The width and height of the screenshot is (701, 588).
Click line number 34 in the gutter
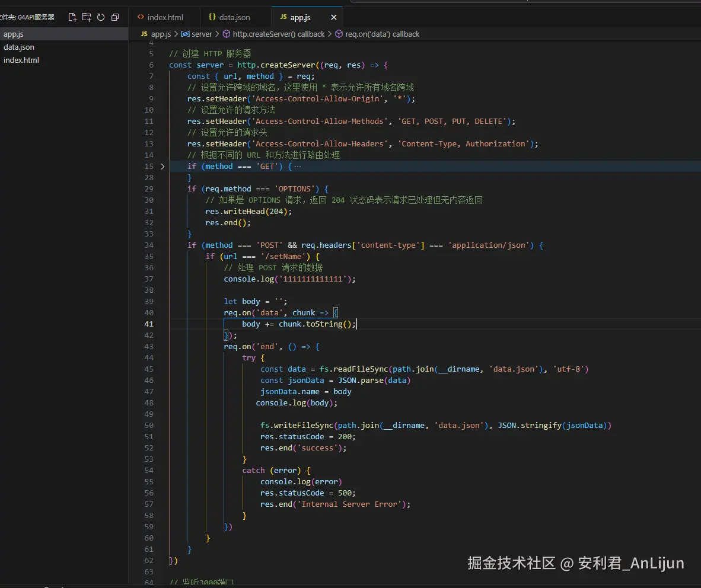tap(149, 245)
